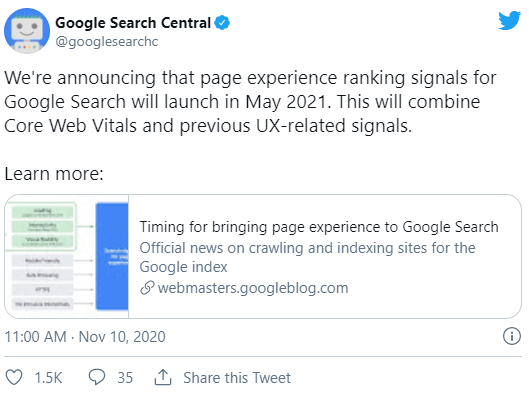Open Twitter via the blue bird logo
Image resolution: width=529 pixels, height=394 pixels.
pyautogui.click(x=509, y=20)
